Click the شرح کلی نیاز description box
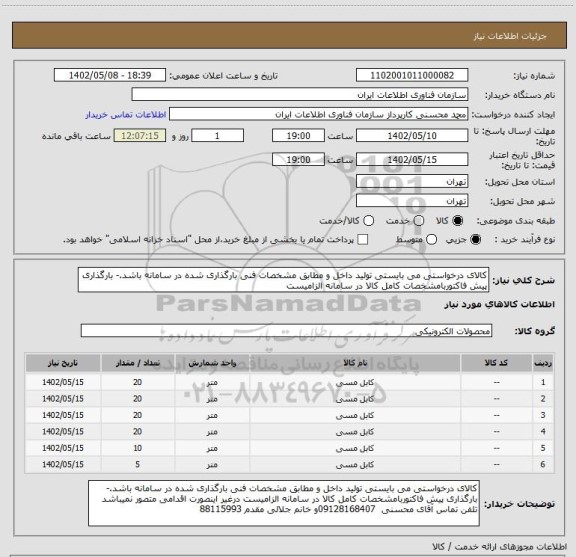576x557 pixels. (284, 280)
